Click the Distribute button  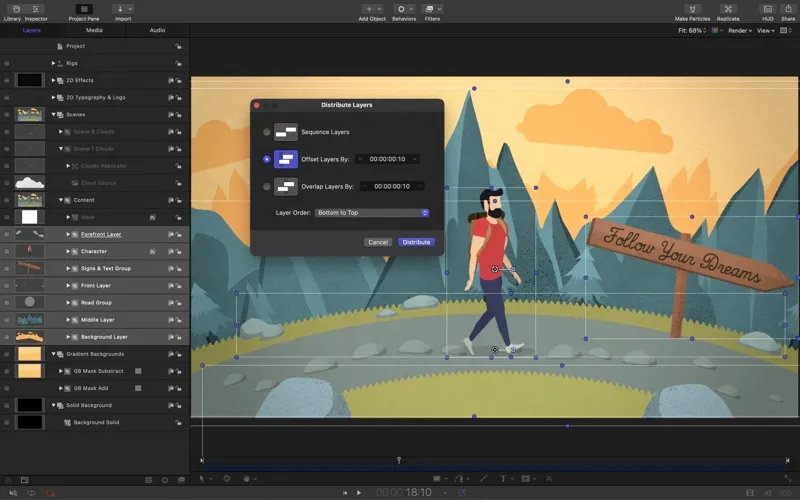click(416, 242)
